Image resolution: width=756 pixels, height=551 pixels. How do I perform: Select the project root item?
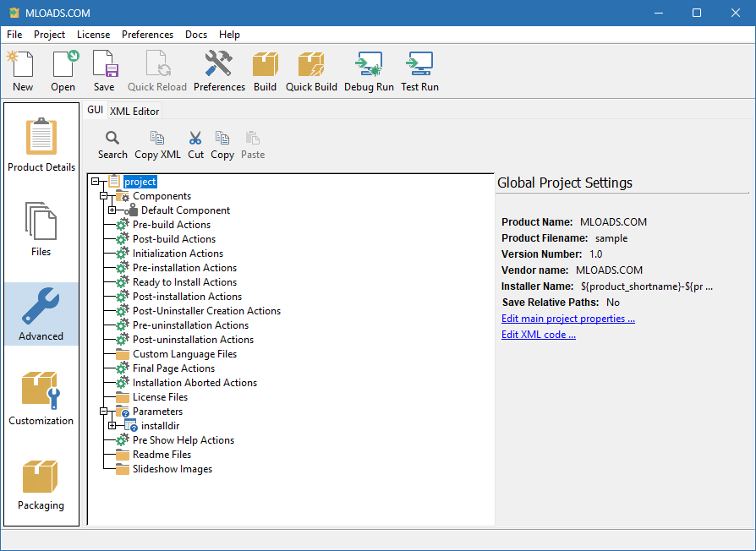[x=140, y=182]
